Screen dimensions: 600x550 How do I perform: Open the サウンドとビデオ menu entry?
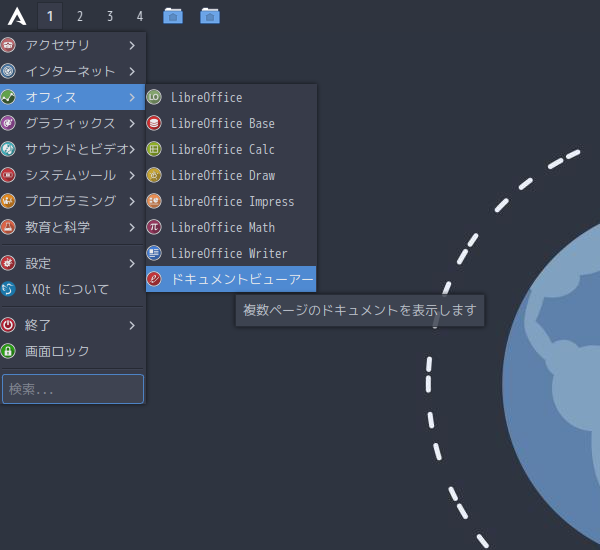72,149
